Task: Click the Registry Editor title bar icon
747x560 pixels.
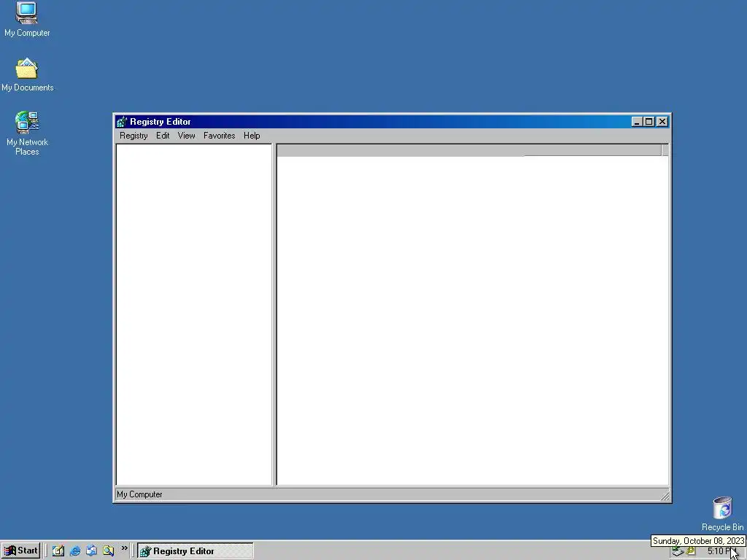Action: coord(122,122)
